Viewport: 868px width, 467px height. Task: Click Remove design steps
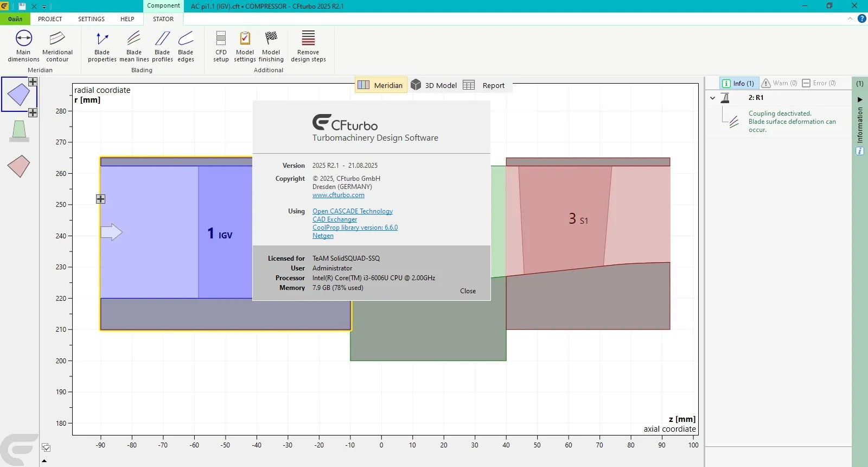308,47
